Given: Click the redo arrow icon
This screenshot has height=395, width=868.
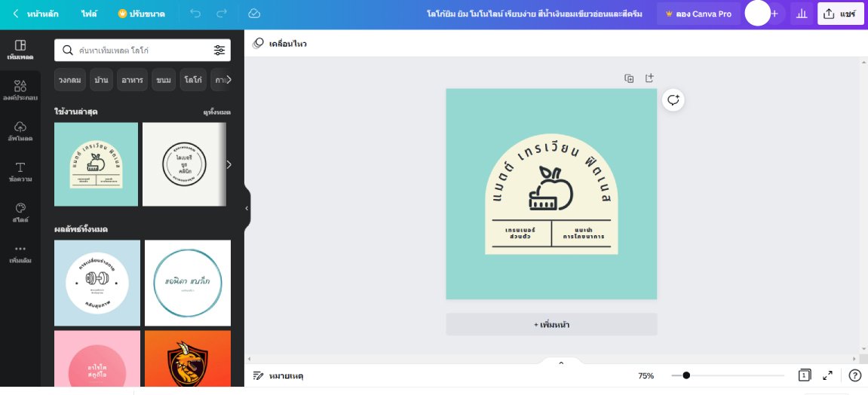Looking at the screenshot, I should pos(221,14).
